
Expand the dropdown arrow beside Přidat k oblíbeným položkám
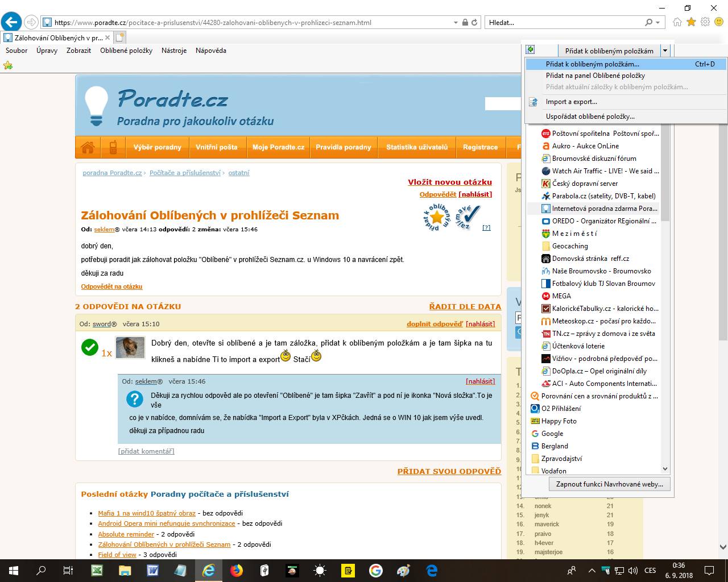coord(664,51)
